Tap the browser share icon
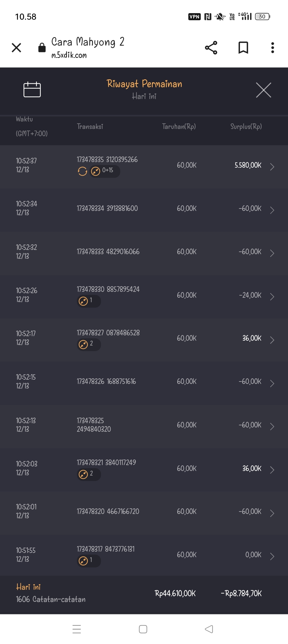The height and width of the screenshot is (644, 288). point(211,48)
